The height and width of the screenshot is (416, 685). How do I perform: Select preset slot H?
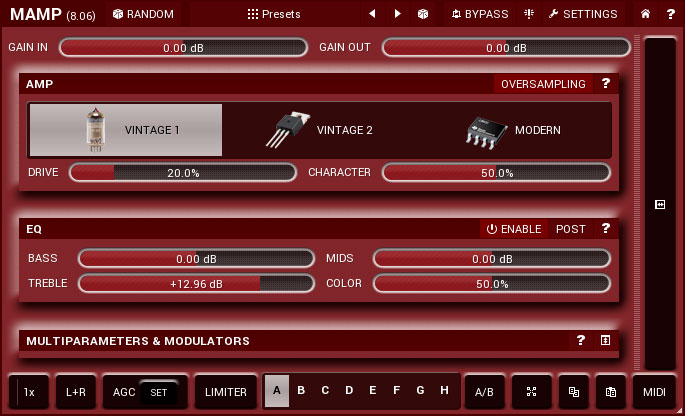(x=444, y=391)
